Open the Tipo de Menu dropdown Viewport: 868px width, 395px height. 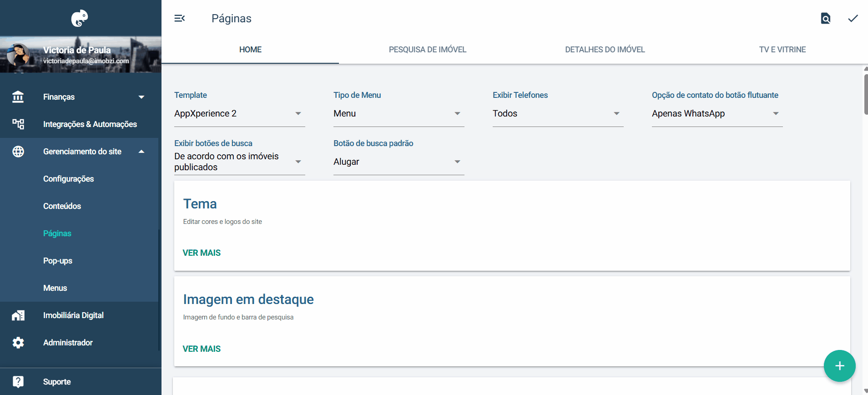(399, 114)
